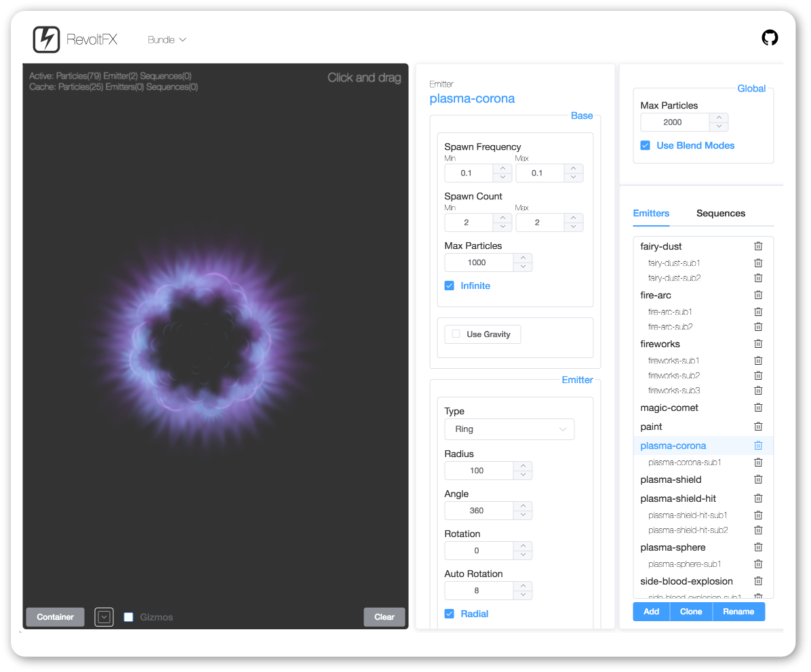Remove the paint emitter via trash icon
The width and height of the screenshot is (811, 672).
pos(758,427)
